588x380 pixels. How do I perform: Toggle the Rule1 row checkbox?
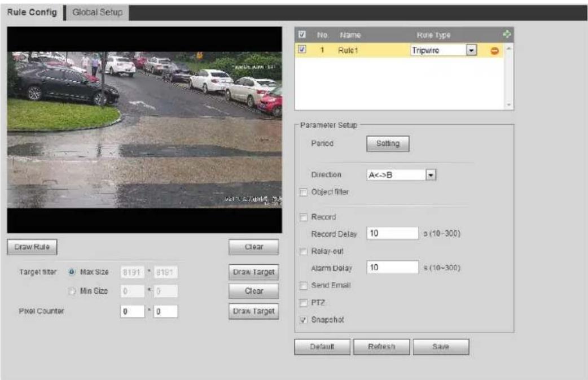302,50
